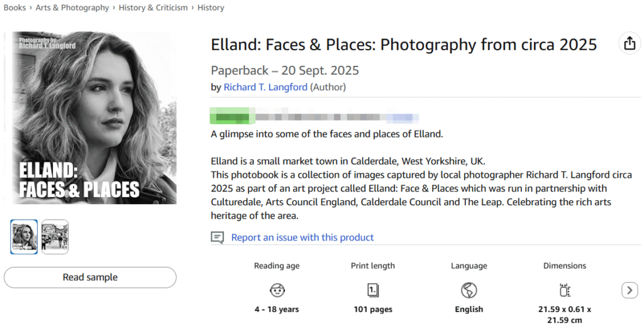Click the report issue speech bubble icon

(x=218, y=237)
